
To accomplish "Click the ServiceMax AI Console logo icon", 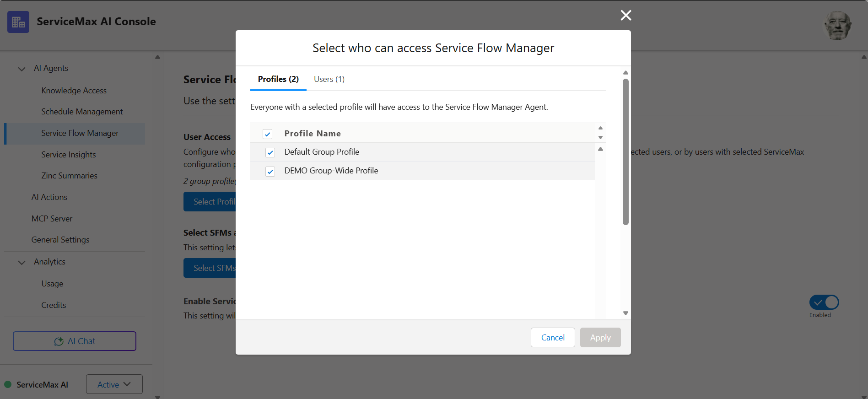I will [x=18, y=22].
